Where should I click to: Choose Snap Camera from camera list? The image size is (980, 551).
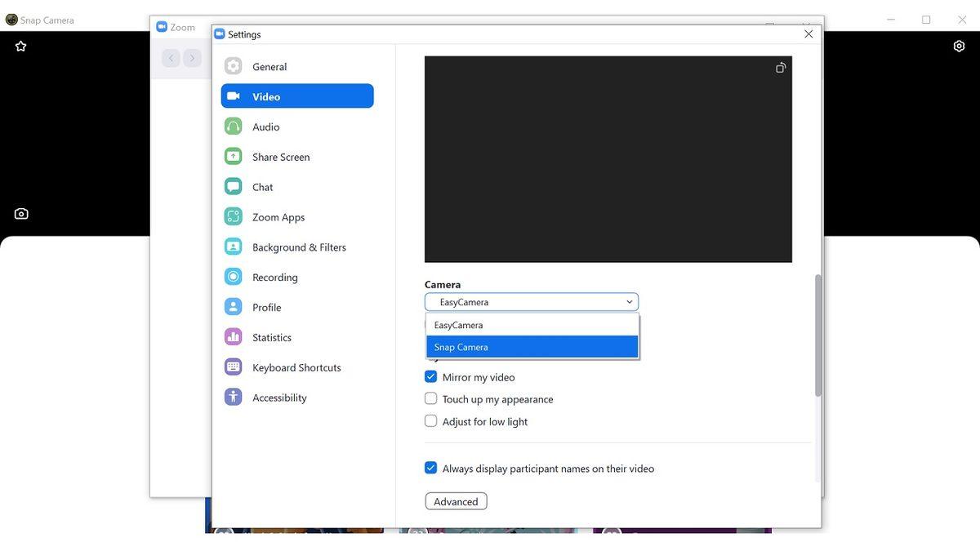[532, 347]
